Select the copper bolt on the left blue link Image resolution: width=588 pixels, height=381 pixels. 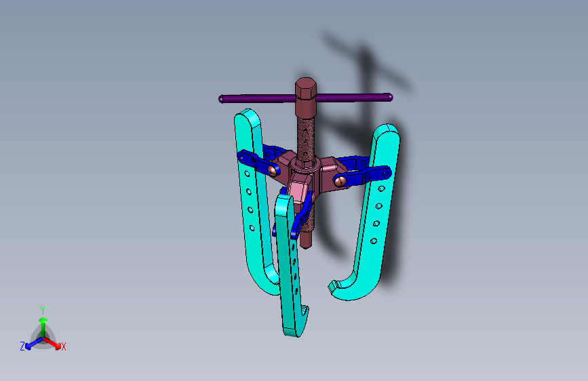point(273,171)
